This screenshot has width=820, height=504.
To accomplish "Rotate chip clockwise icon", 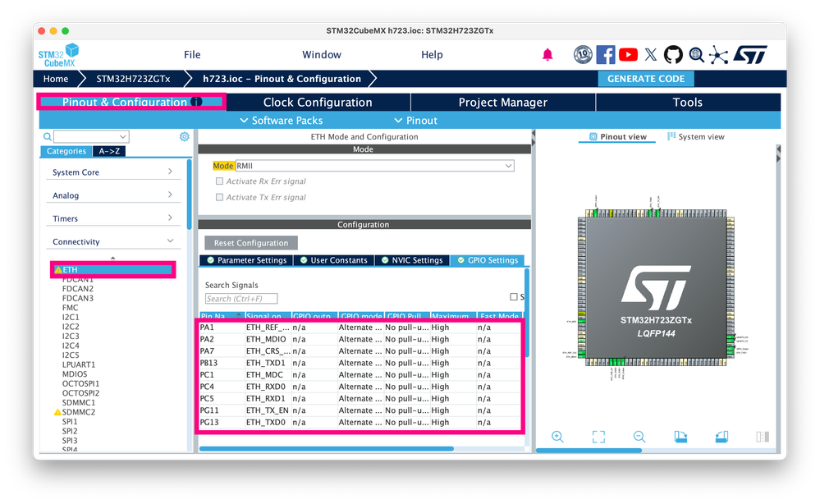I will click(680, 437).
